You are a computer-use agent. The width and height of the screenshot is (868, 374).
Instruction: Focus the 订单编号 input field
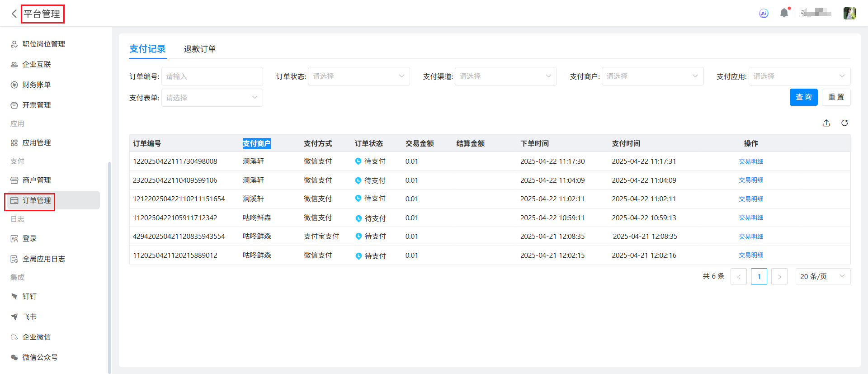pyautogui.click(x=212, y=76)
